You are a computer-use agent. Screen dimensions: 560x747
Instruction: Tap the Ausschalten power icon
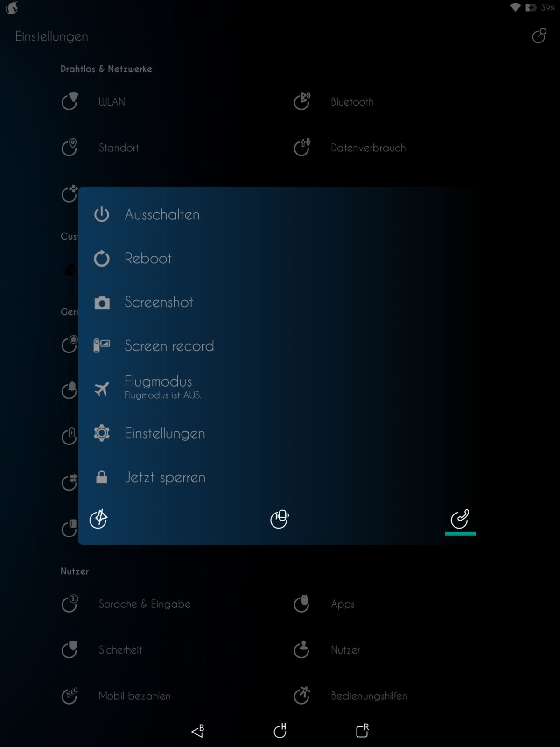pyautogui.click(x=102, y=215)
